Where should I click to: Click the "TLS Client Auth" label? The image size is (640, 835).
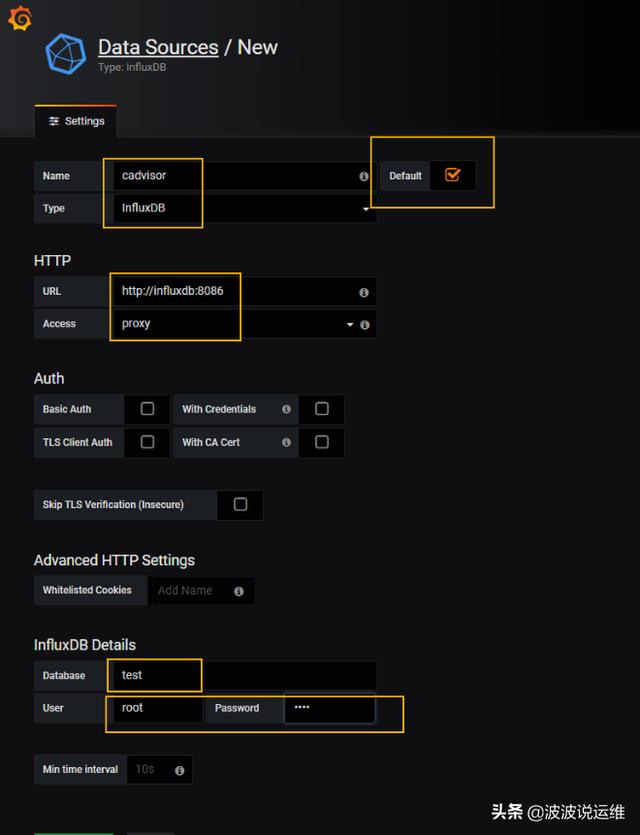click(x=78, y=442)
